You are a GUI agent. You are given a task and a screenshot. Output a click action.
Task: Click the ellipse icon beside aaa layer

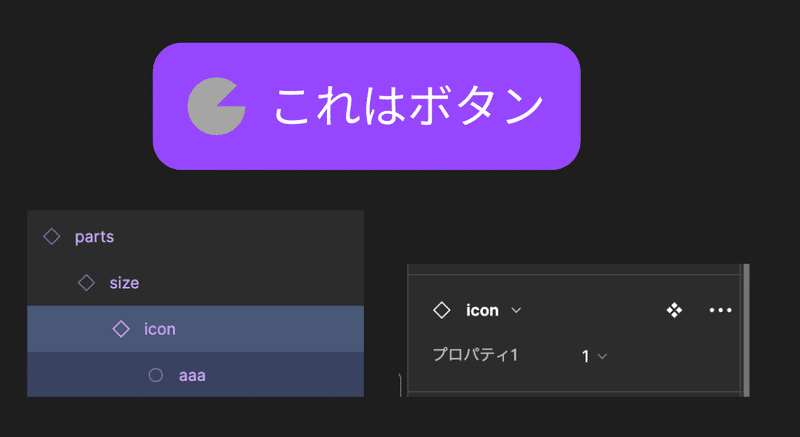(156, 375)
